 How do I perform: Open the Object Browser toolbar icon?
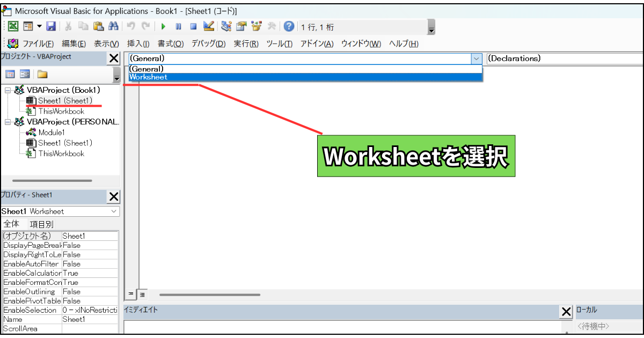coord(256,26)
